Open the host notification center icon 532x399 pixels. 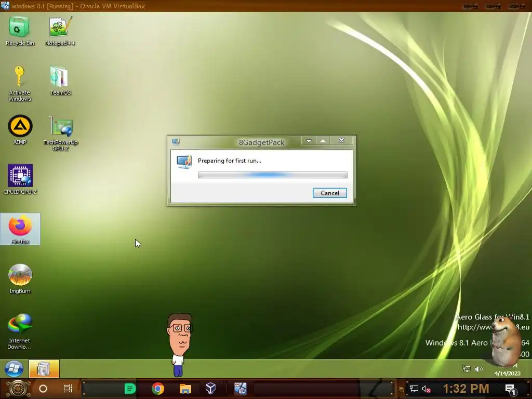point(510,390)
